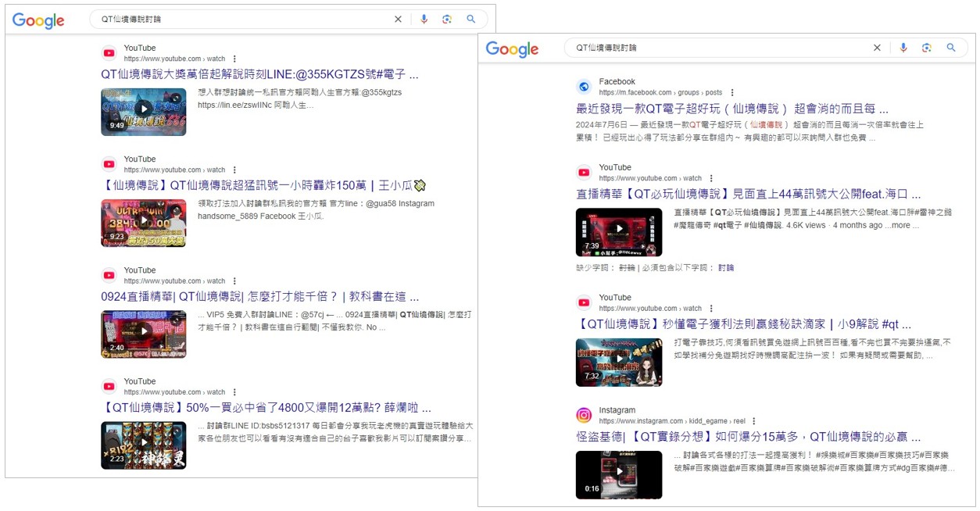Click YouTube favicon of the 王小瓜 result
The height and width of the screenshot is (511, 980).
pyautogui.click(x=109, y=164)
